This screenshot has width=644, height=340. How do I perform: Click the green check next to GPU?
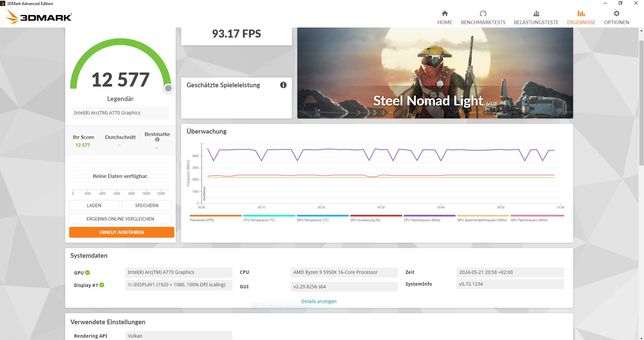tap(87, 273)
